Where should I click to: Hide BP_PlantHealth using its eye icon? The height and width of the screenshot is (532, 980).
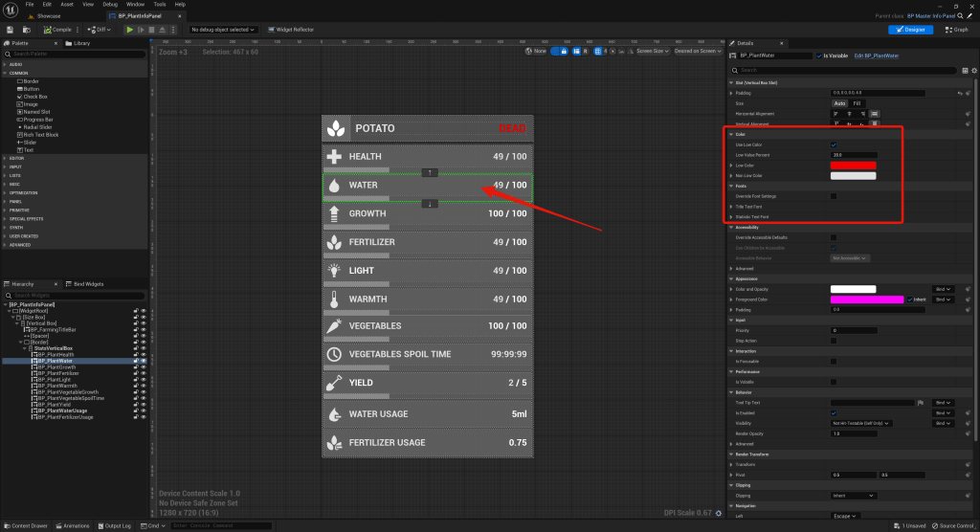click(144, 355)
